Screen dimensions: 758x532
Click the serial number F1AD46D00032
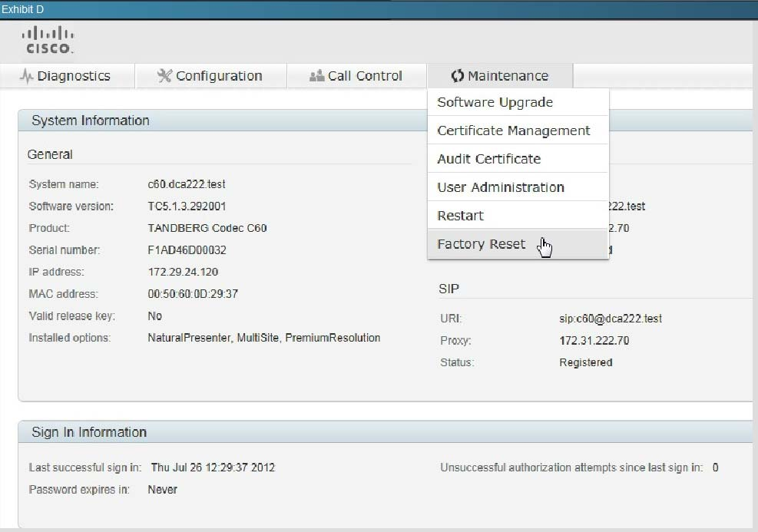[187, 250]
